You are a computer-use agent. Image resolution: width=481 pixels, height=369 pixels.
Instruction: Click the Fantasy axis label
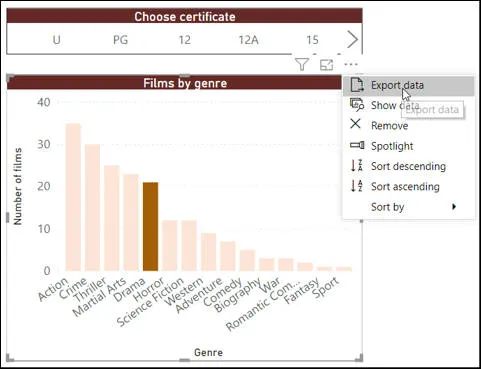[301, 290]
